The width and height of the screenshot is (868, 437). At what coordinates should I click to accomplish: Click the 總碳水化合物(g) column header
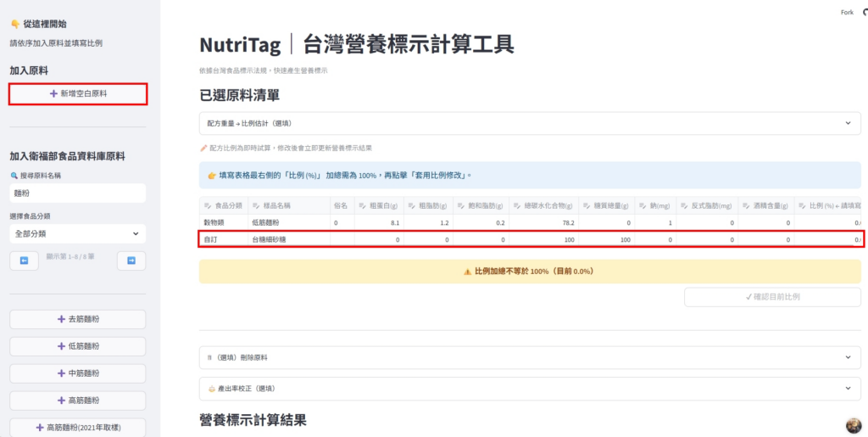pyautogui.click(x=544, y=205)
